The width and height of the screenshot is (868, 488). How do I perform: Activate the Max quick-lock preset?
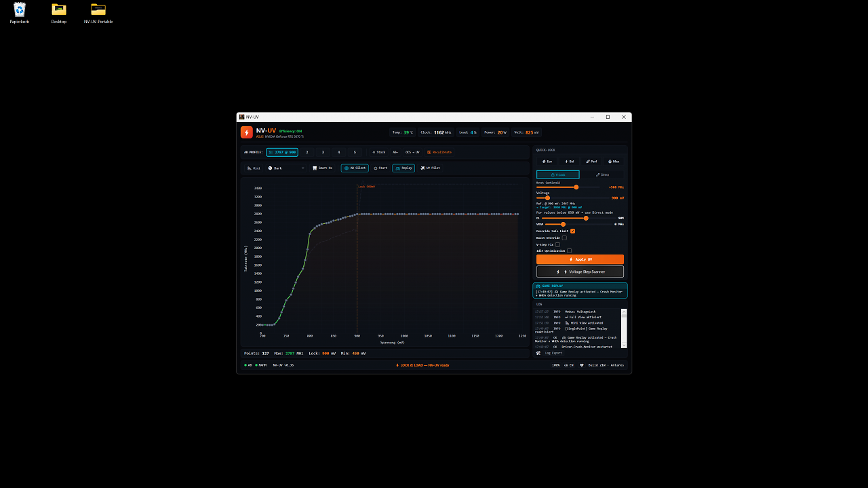tap(614, 162)
